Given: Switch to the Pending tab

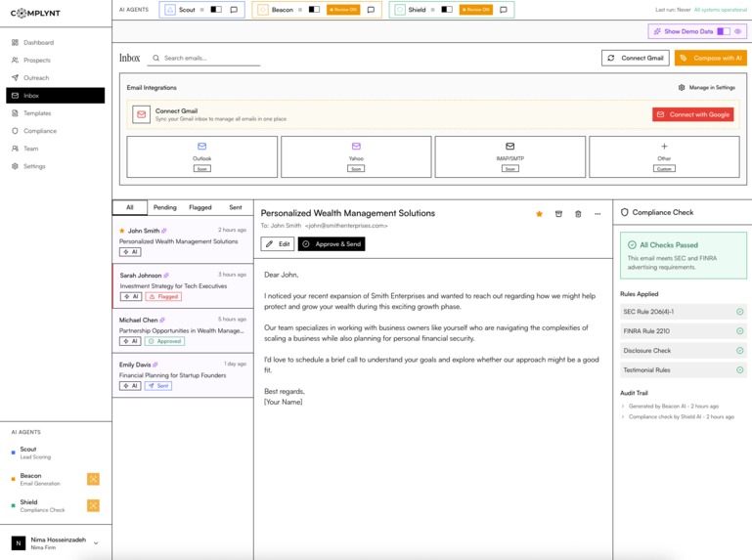Looking at the screenshot, I should (x=165, y=207).
